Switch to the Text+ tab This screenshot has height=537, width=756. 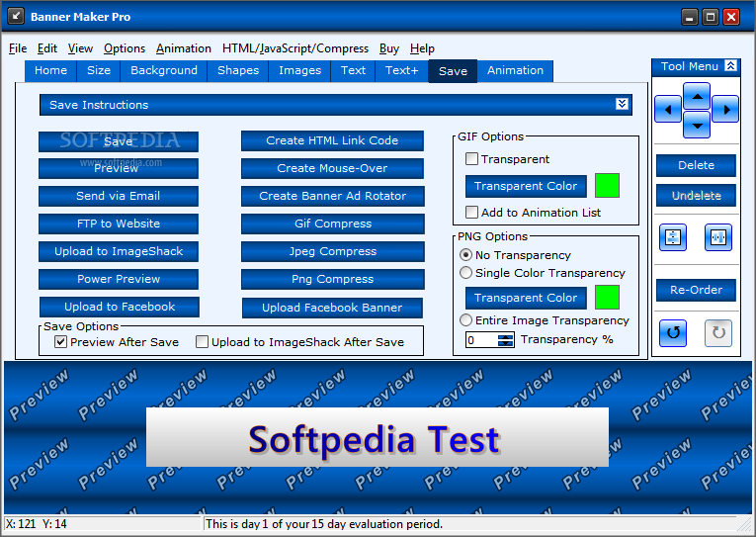401,70
